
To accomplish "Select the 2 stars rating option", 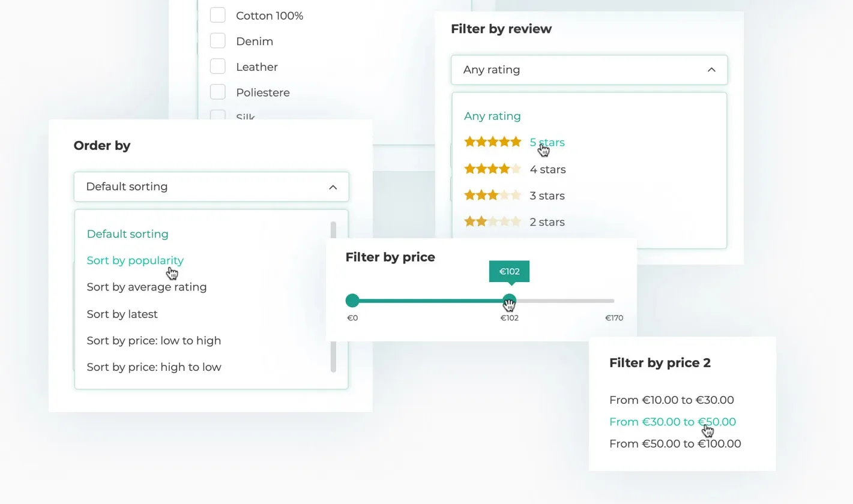I will click(547, 222).
